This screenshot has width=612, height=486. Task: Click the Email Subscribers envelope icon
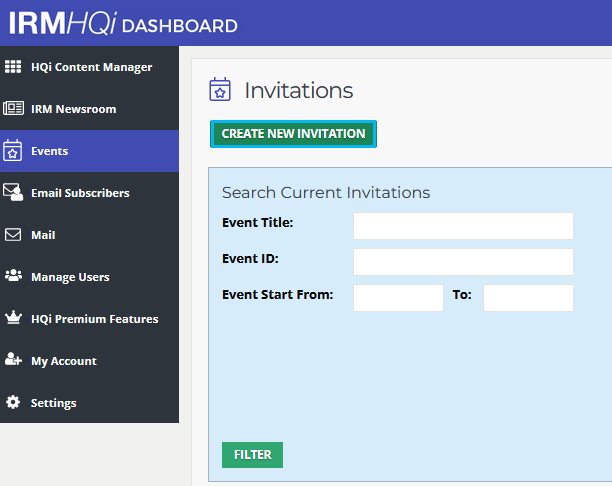point(13,192)
